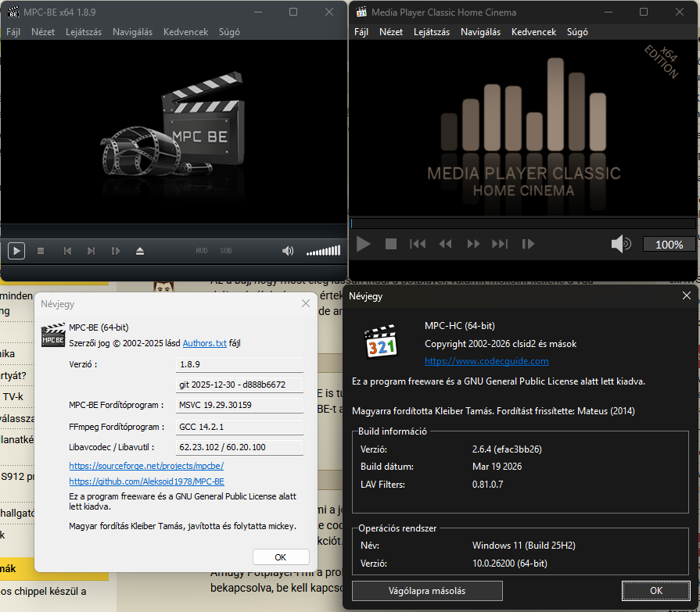Open the Kedvencek menu in MPC-BE
Viewport: 700px width, 612px height.
point(185,32)
